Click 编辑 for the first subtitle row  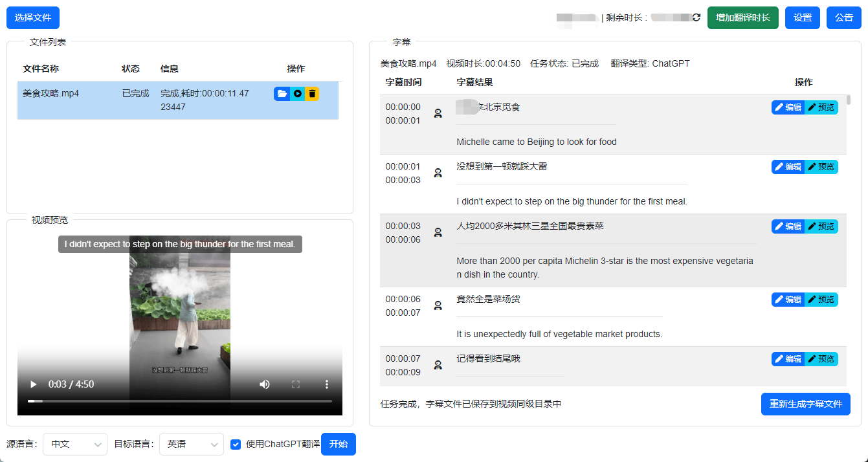pyautogui.click(x=788, y=107)
